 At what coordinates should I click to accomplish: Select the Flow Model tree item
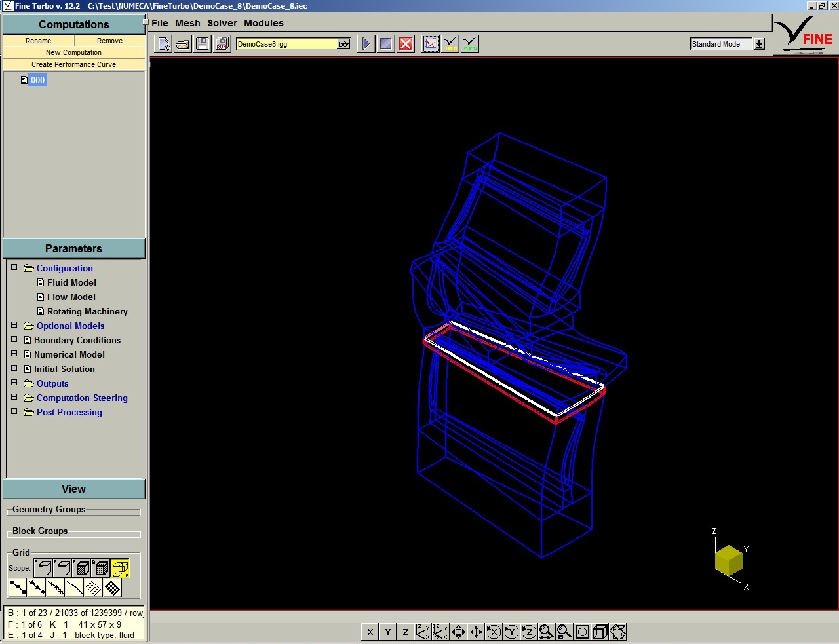(71, 297)
